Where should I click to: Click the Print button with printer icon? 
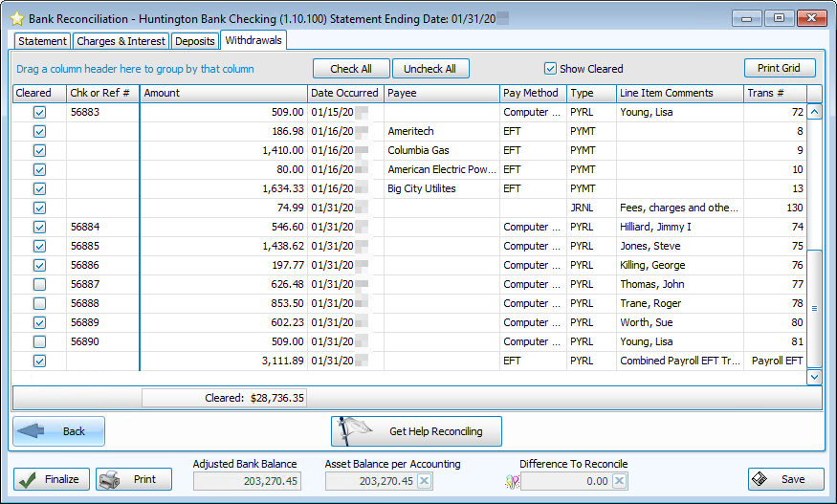pos(134,479)
